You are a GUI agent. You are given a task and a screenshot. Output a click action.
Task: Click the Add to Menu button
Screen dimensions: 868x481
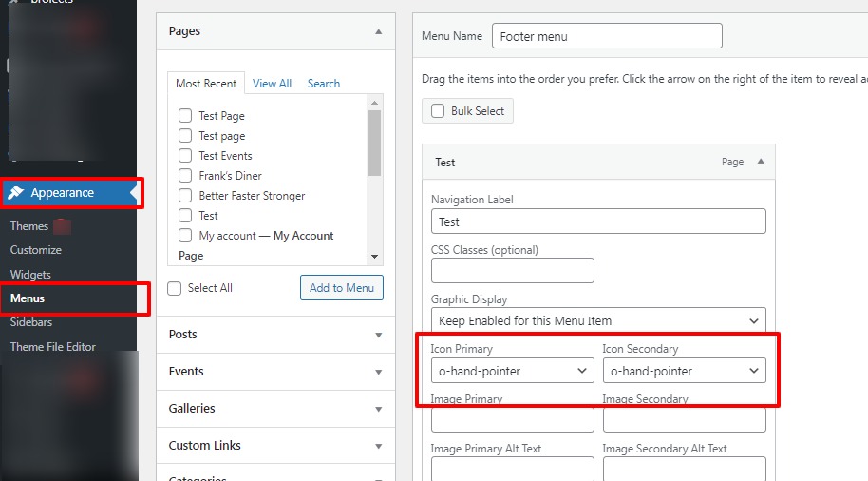click(342, 288)
